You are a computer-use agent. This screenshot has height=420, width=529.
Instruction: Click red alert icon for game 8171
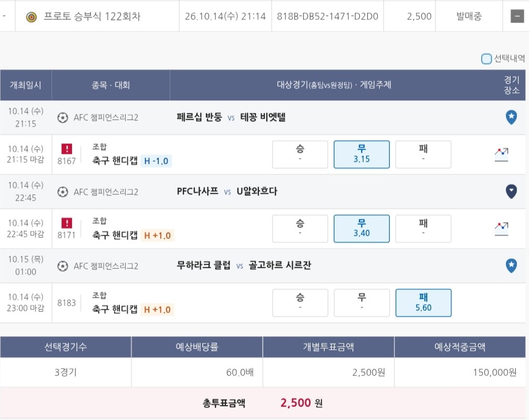pos(67,223)
